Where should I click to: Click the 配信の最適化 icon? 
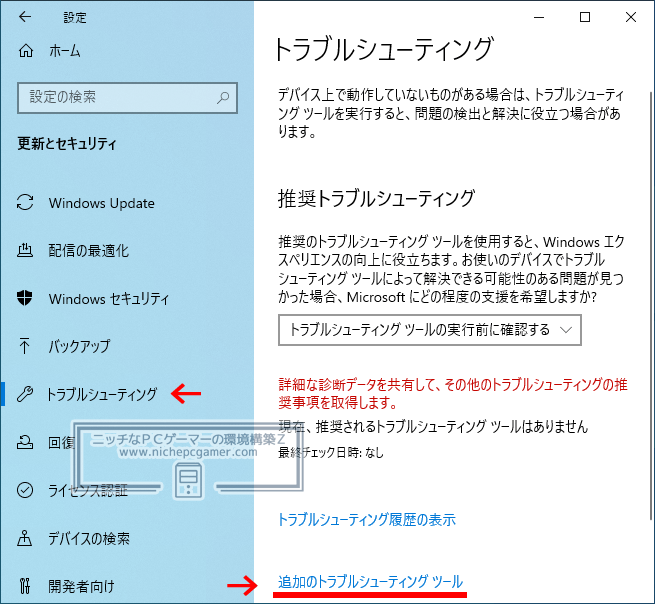[25, 250]
